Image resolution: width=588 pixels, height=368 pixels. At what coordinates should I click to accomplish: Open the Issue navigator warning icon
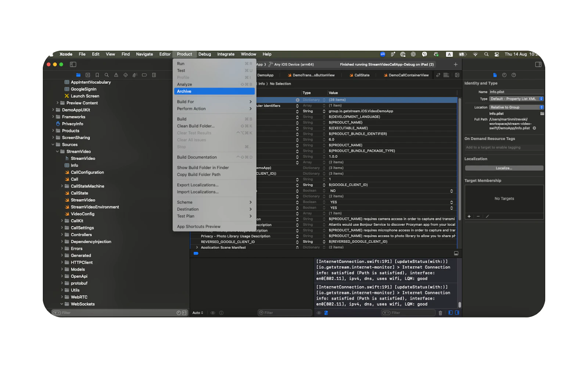point(116,75)
